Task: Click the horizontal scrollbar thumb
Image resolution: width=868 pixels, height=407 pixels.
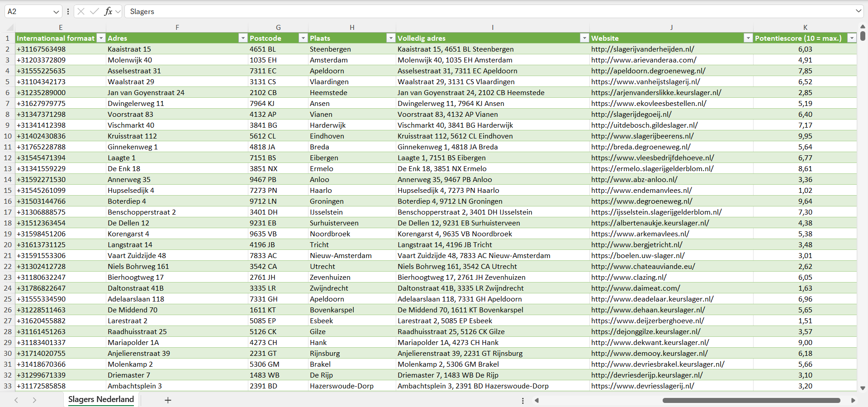Action: coord(751,401)
